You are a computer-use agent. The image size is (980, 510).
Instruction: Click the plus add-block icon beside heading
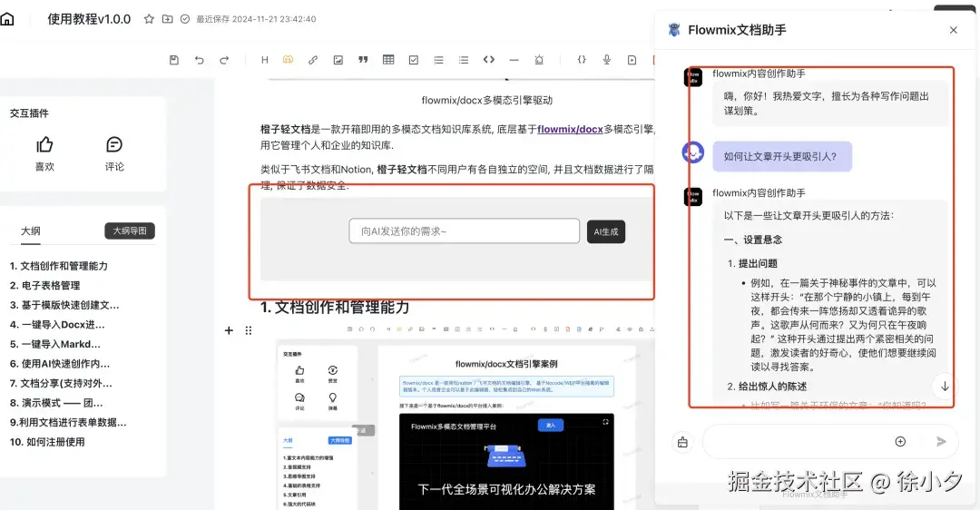pos(229,330)
